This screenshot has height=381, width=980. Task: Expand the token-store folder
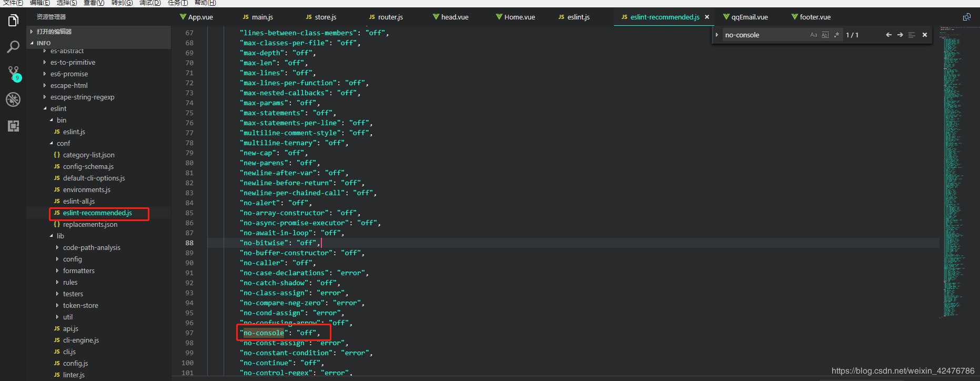[x=80, y=305]
